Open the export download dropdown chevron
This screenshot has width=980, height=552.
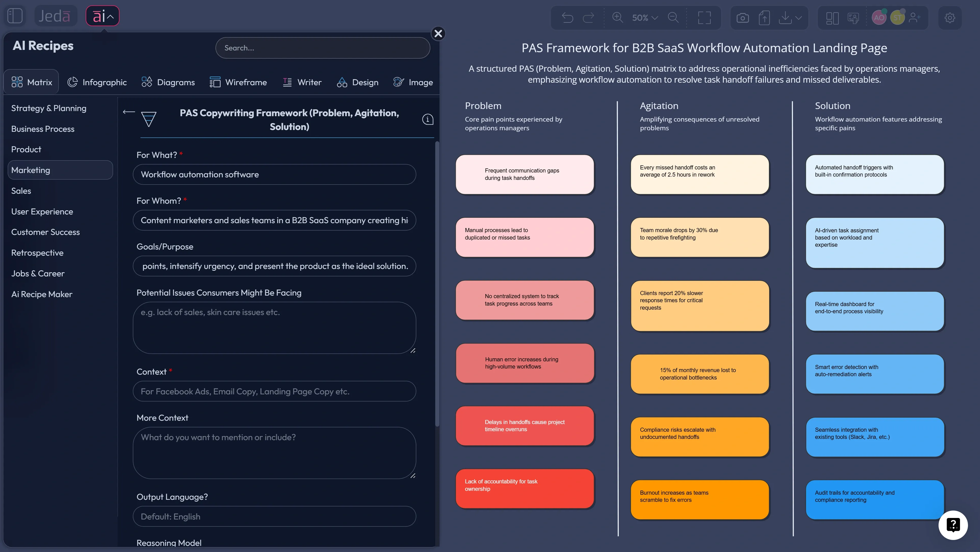pyautogui.click(x=798, y=17)
